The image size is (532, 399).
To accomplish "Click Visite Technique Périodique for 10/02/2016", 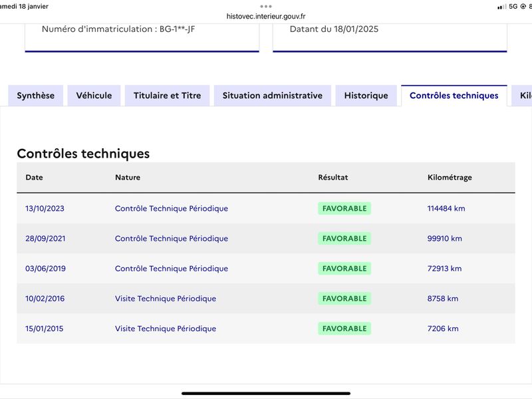I will [x=166, y=299].
